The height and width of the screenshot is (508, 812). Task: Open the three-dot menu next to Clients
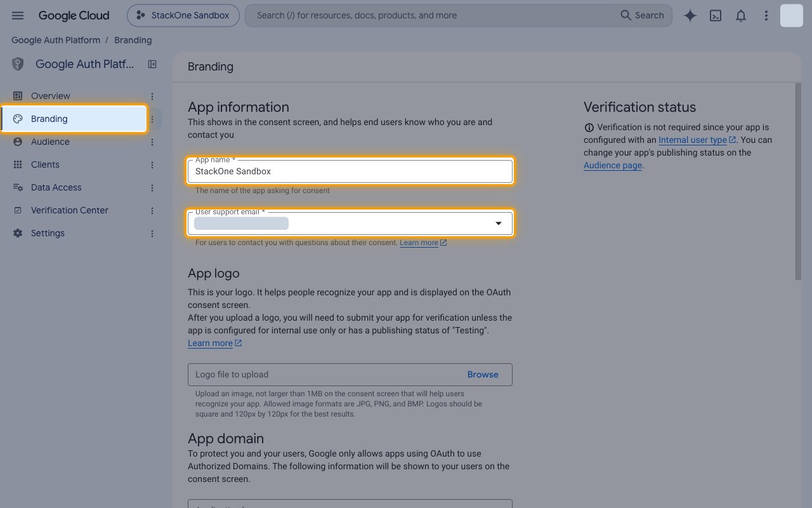click(x=152, y=164)
